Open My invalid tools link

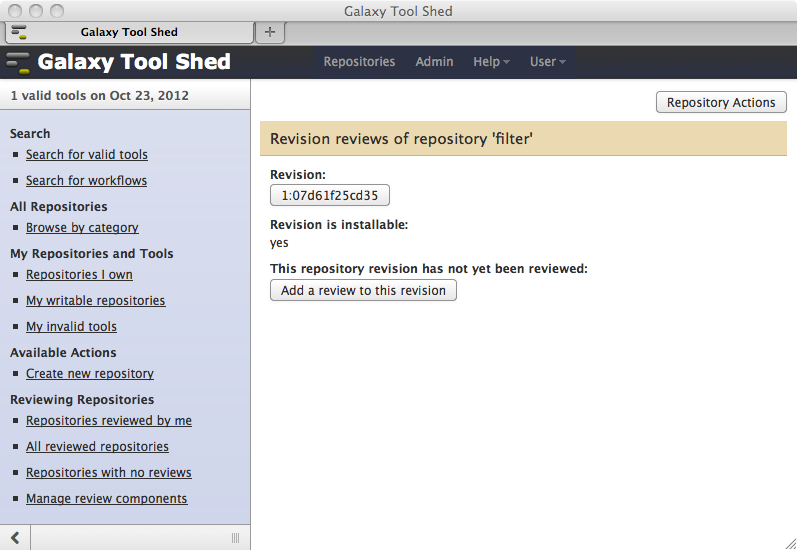point(71,326)
